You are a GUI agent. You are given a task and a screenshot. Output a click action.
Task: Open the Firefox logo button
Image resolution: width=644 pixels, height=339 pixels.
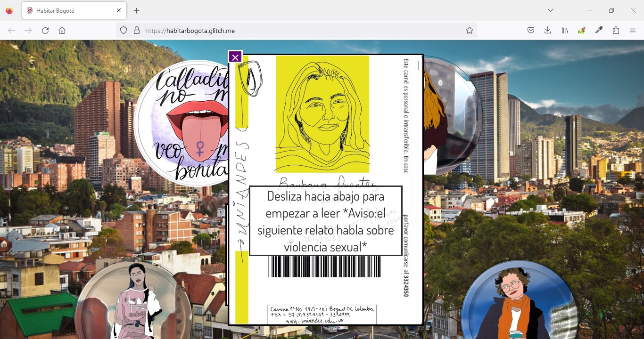pos(9,10)
